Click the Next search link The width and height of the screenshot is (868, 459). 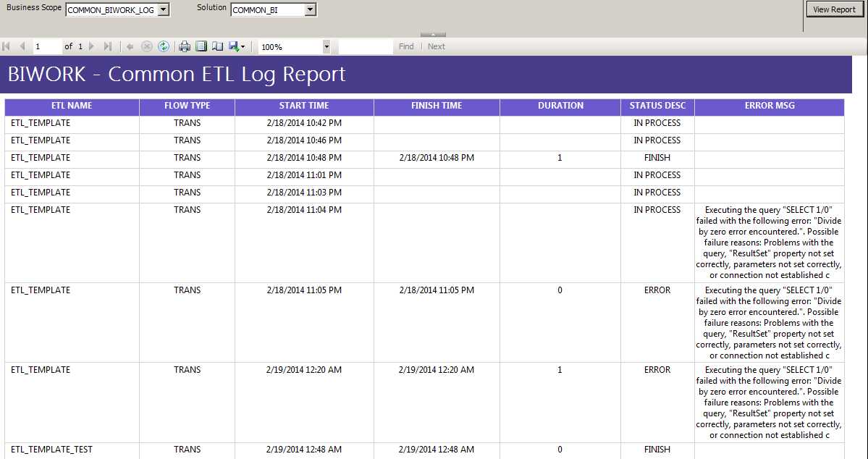437,46
